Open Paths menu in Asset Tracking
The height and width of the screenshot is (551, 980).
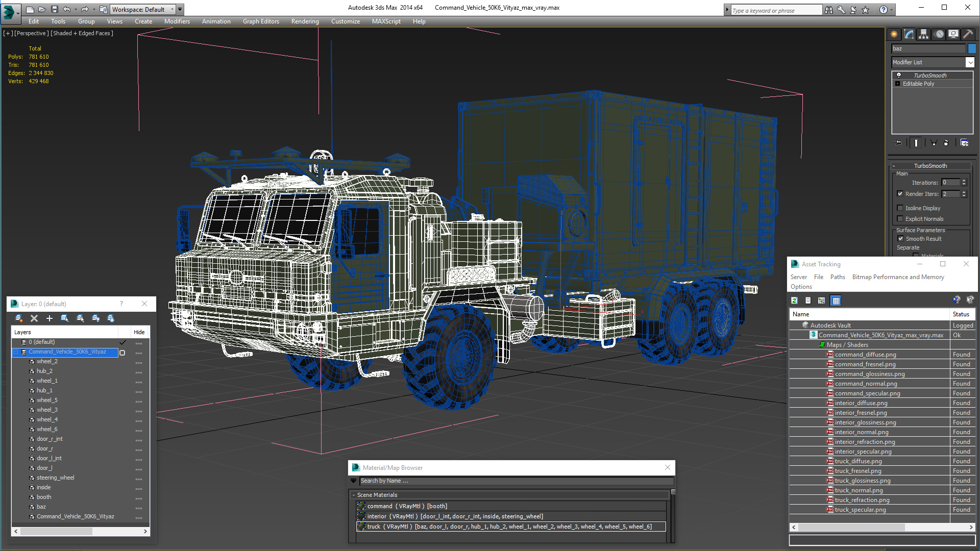tap(838, 277)
